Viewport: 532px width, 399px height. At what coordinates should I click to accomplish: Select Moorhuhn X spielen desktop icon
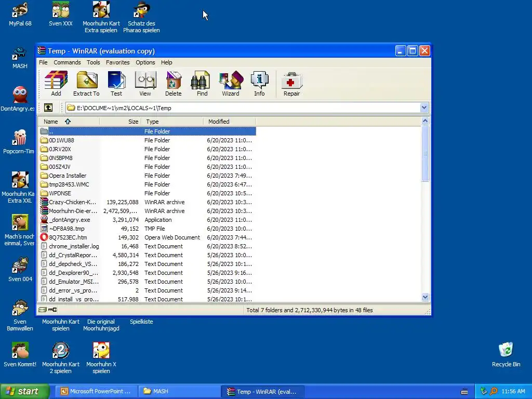click(101, 358)
